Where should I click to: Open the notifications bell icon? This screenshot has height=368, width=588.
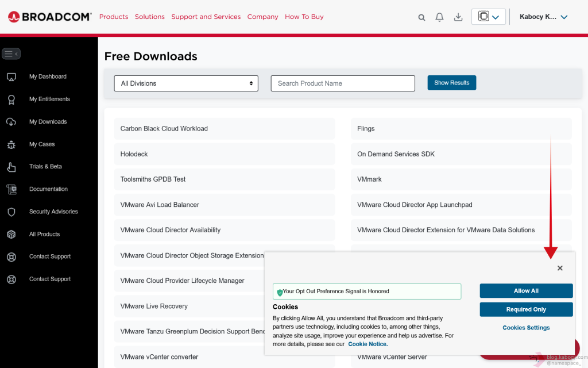439,17
